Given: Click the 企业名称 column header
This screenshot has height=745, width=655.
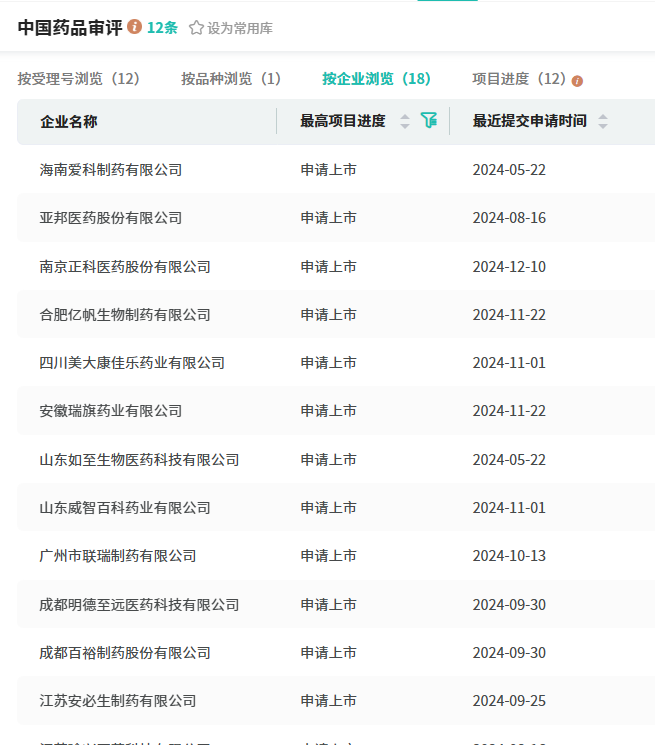Looking at the screenshot, I should click(69, 122).
